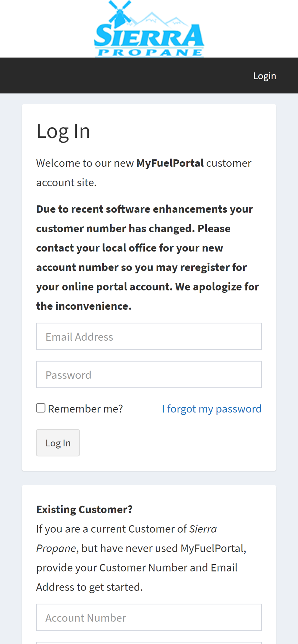Click the bold customer number change notice

tap(148, 257)
